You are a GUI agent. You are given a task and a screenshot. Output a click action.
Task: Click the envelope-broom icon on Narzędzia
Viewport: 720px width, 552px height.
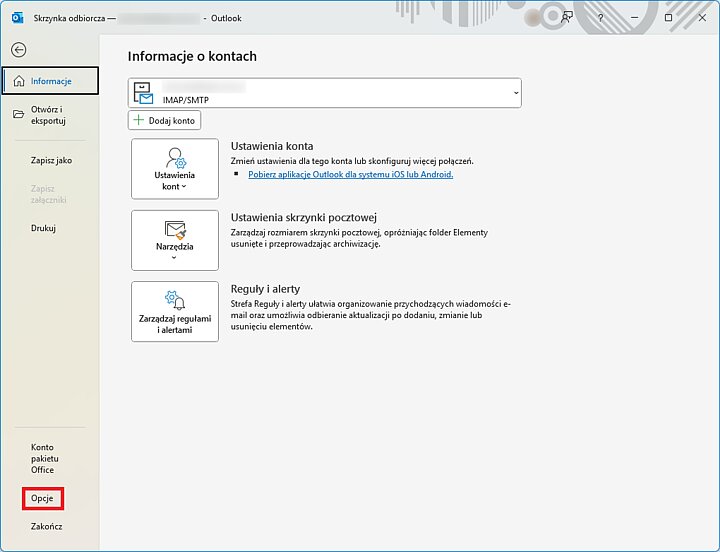[x=175, y=230]
